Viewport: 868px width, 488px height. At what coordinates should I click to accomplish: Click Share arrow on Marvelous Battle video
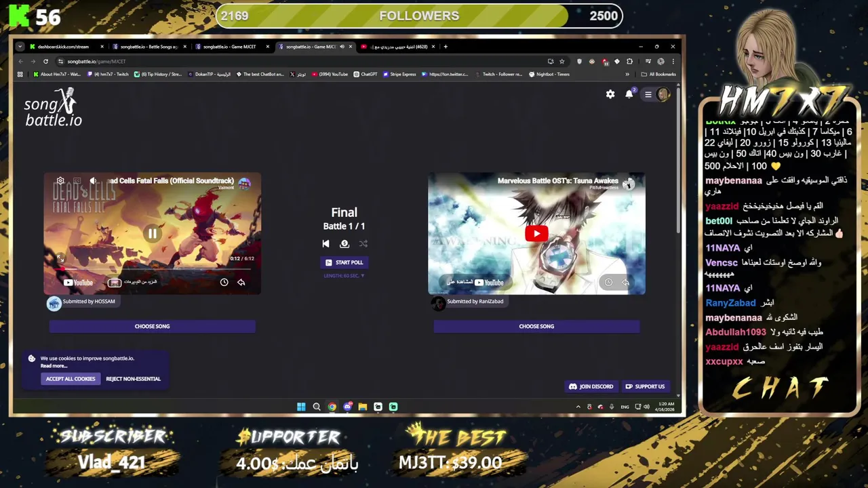(625, 282)
